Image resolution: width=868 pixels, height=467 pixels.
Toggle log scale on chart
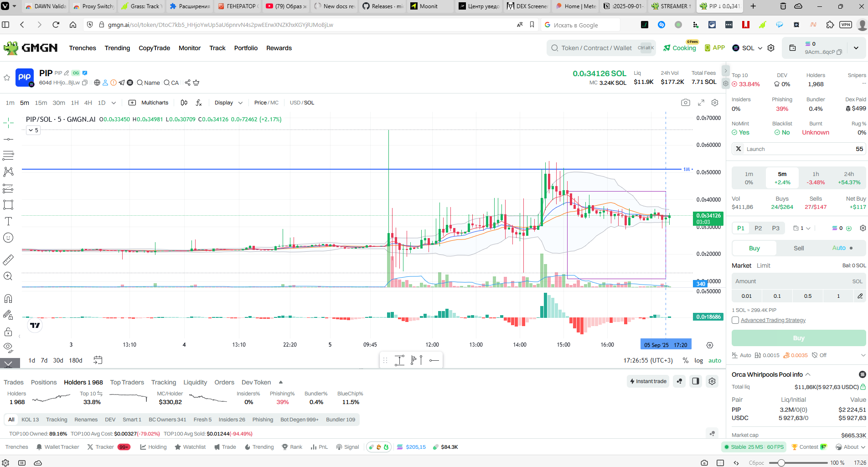(698, 360)
